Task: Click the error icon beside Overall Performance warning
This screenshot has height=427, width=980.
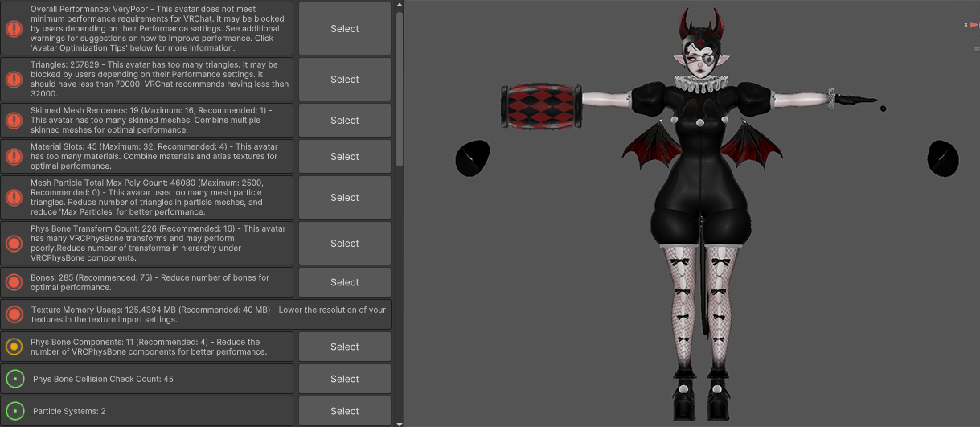Action: coord(14,29)
